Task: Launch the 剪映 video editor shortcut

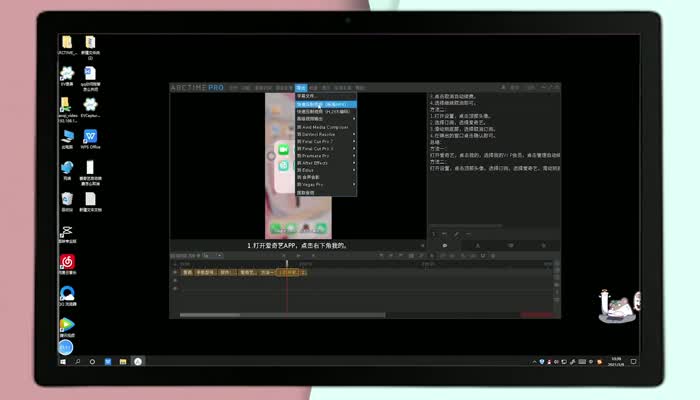Action: coord(67,234)
